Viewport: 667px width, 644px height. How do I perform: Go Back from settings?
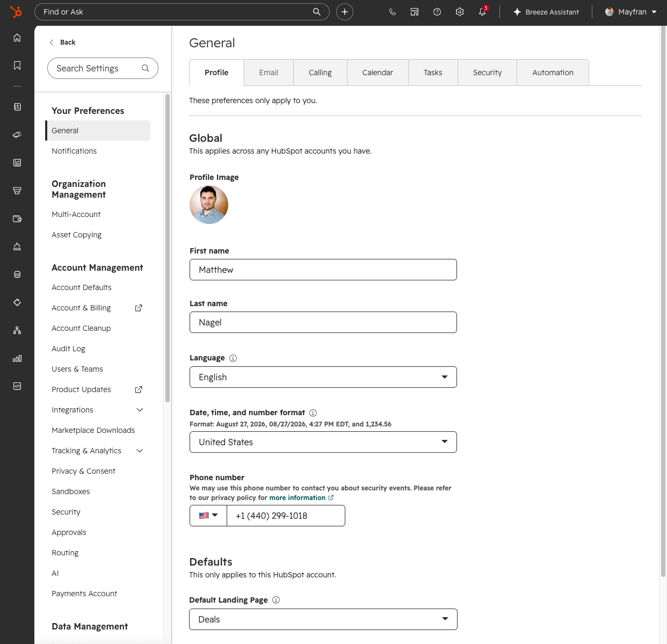(62, 42)
